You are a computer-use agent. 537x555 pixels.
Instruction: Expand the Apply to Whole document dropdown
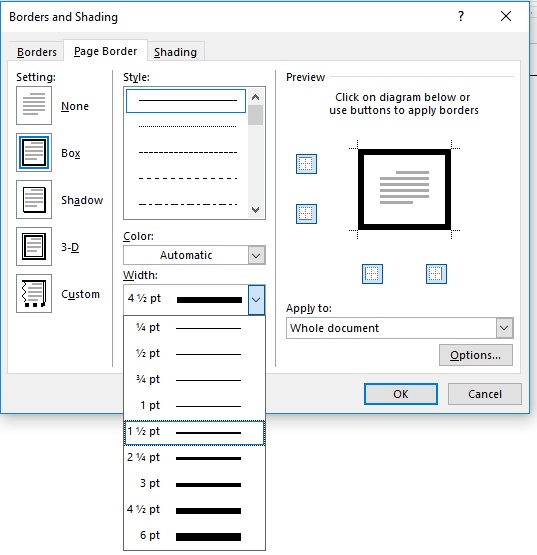point(400,328)
